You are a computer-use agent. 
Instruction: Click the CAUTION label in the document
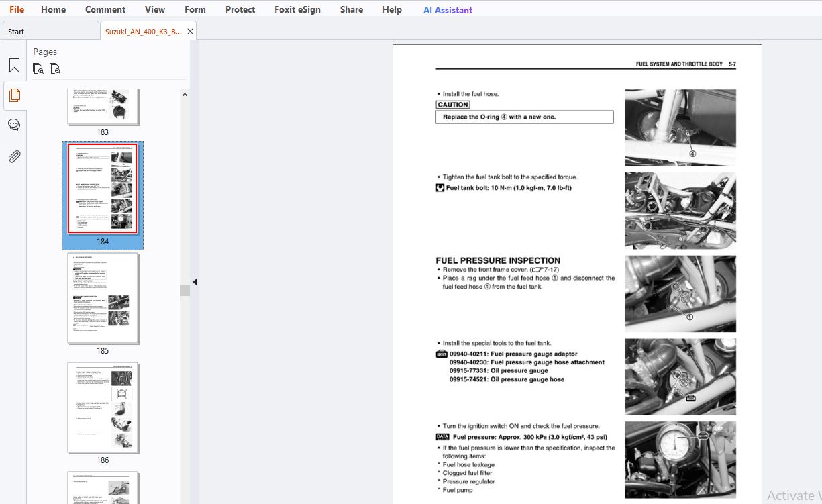pyautogui.click(x=453, y=105)
